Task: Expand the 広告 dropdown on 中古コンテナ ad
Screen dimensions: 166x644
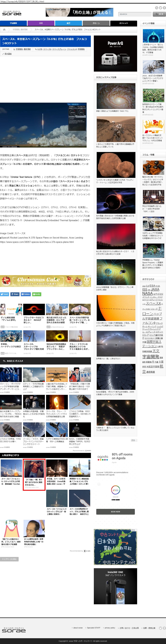Action: pos(134,530)
